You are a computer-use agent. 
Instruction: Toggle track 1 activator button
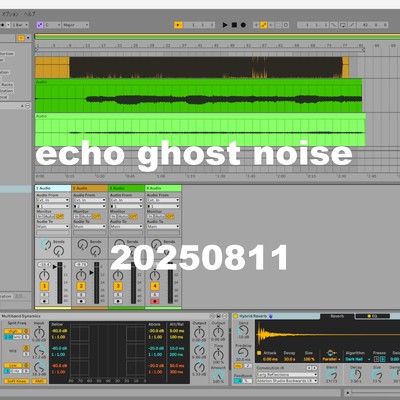44,286
